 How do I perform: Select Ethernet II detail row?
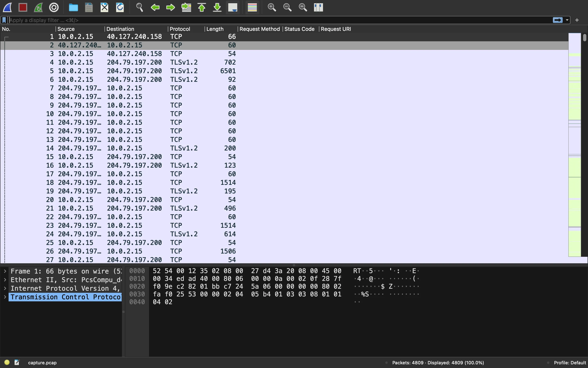[65, 280]
